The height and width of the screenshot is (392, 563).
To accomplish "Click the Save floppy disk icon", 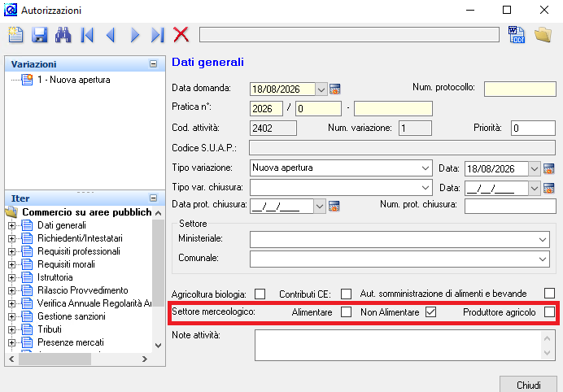I will point(39,35).
